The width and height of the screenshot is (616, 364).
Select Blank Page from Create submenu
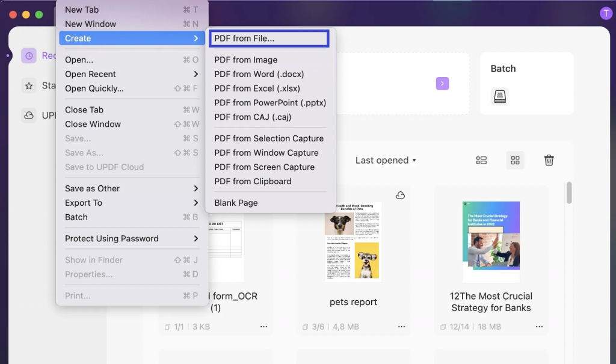[235, 203]
